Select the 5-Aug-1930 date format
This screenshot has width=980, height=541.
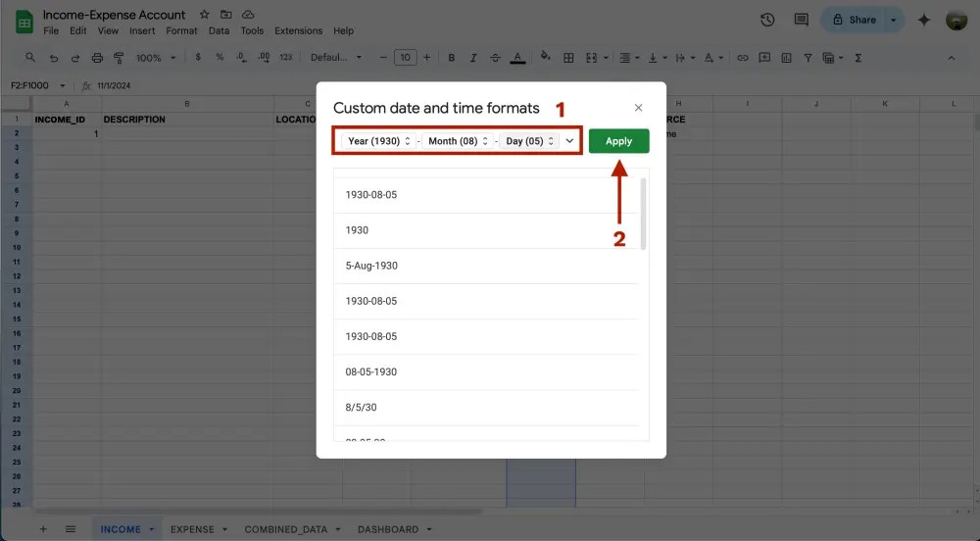click(371, 266)
